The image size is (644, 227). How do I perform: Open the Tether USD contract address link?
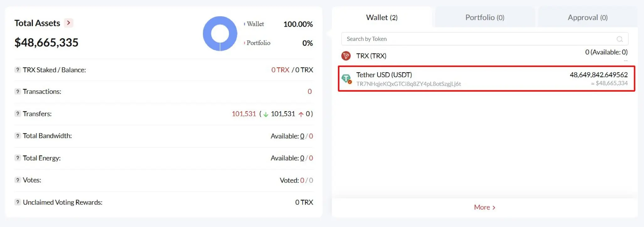[x=408, y=84]
